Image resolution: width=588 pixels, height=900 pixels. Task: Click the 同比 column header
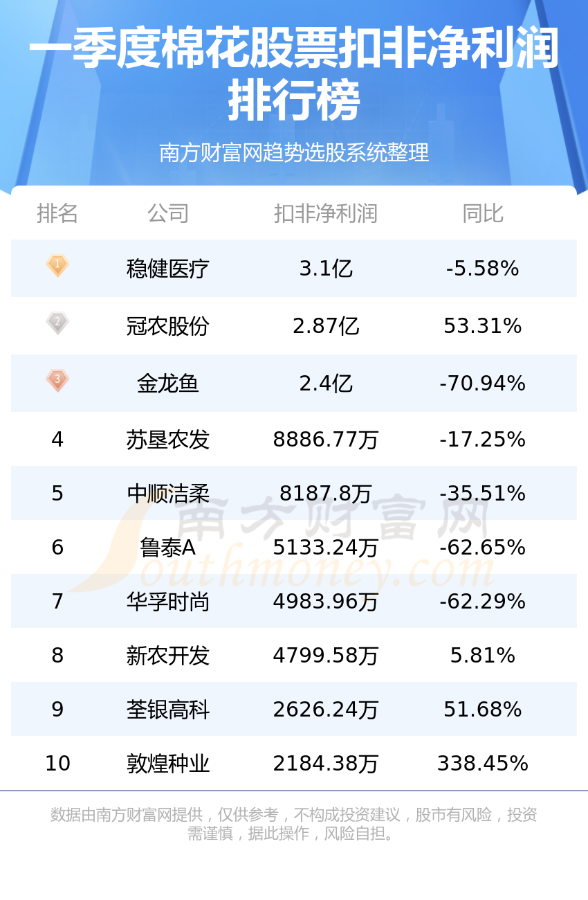483,214
